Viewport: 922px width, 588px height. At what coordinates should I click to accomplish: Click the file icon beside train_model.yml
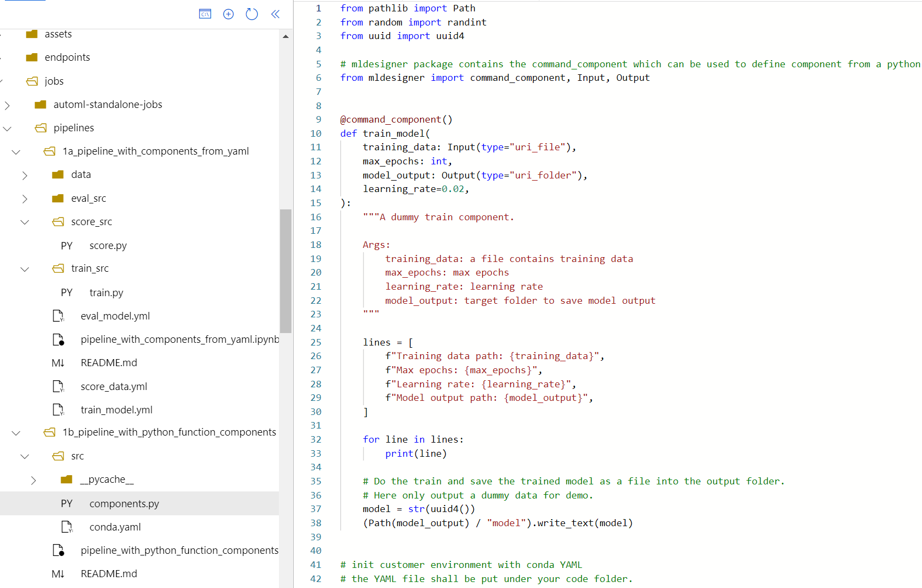58,410
